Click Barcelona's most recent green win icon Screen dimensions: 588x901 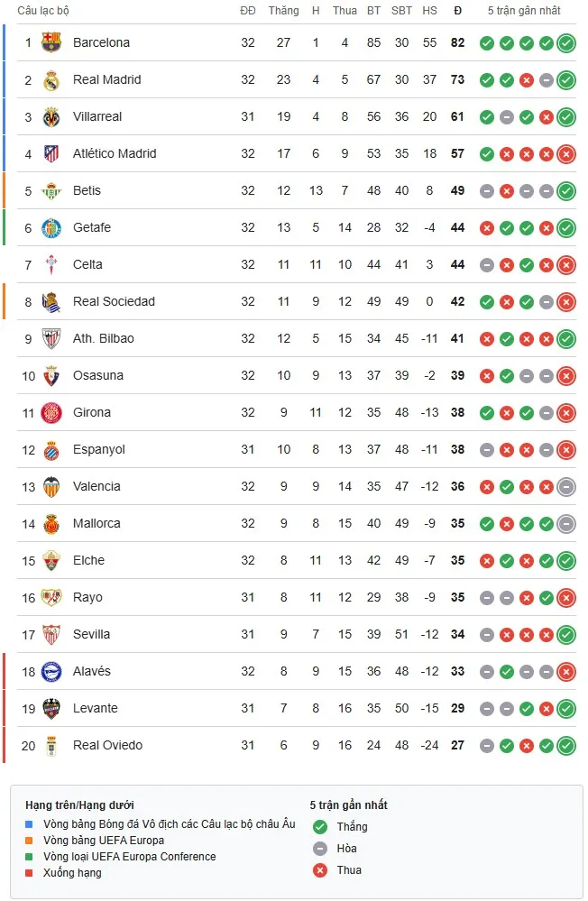pyautogui.click(x=566, y=41)
